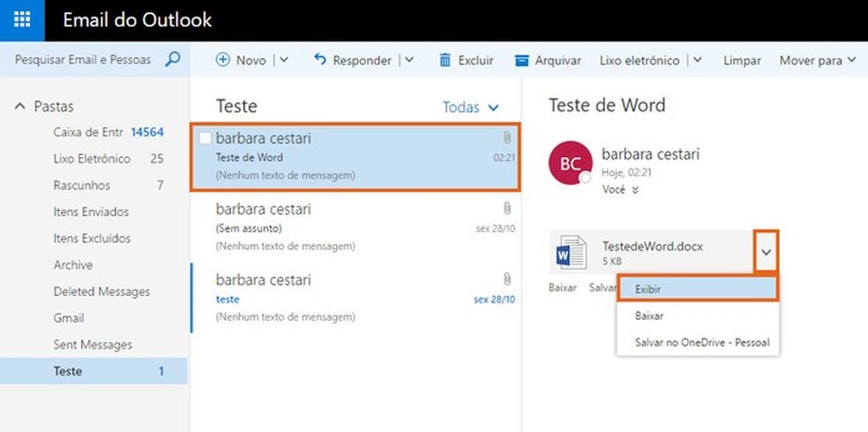Click the Responder arrow icon
The height and width of the screenshot is (432, 868).
pos(320,59)
